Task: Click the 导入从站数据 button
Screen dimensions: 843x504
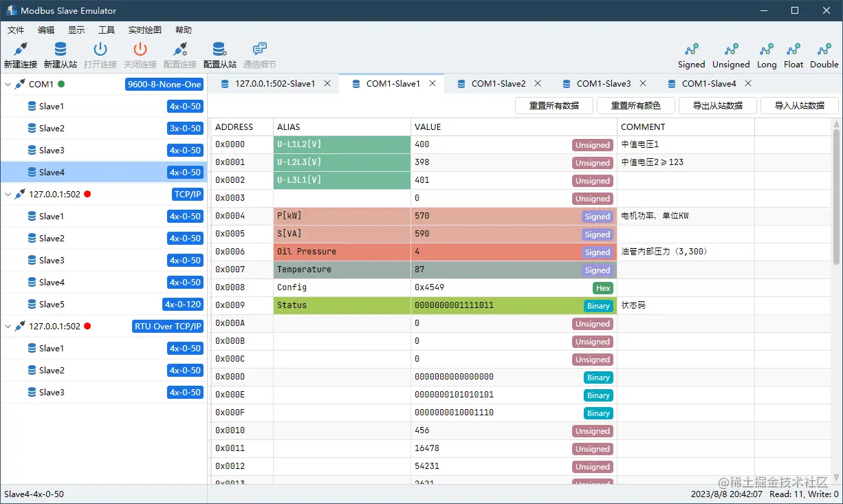Action: point(799,105)
